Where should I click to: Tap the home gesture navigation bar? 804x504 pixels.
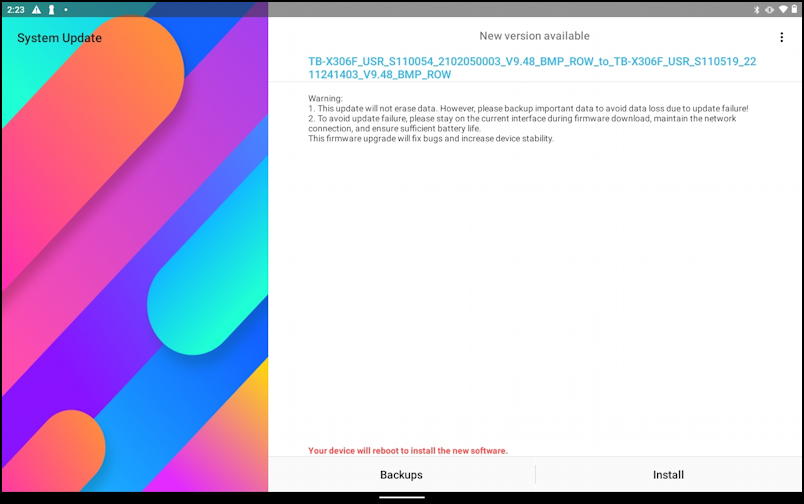[x=402, y=497]
